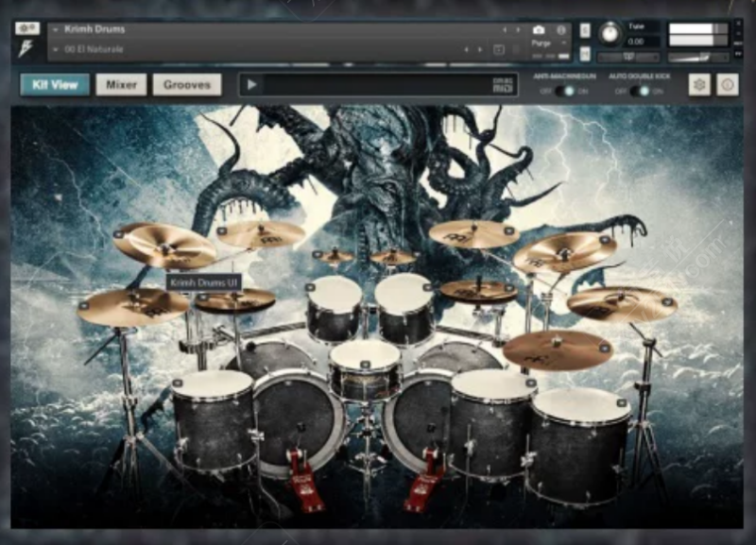Click the 00 El Naturale preset name
Image resolution: width=756 pixels, height=545 pixels.
[x=94, y=49]
